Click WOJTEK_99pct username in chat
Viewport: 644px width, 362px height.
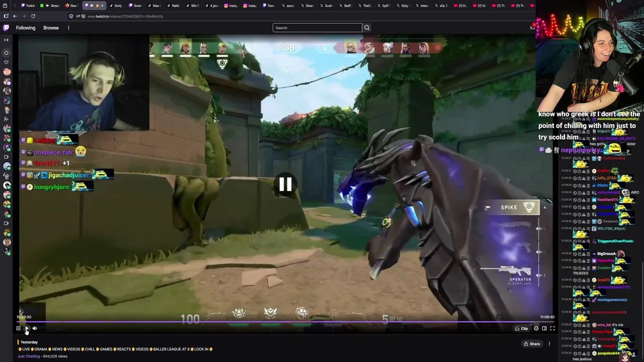pos(612,229)
